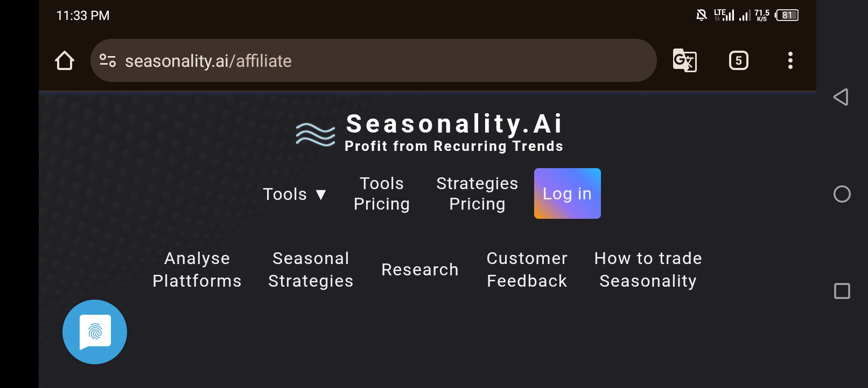Image resolution: width=868 pixels, height=388 pixels.
Task: Open the three-dot browser menu
Action: (x=790, y=60)
